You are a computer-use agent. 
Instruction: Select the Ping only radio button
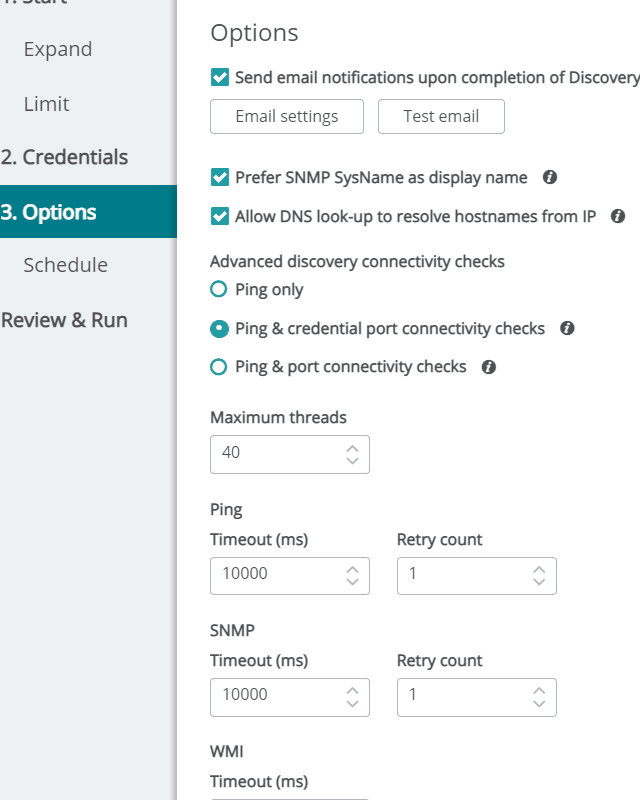pos(218,289)
